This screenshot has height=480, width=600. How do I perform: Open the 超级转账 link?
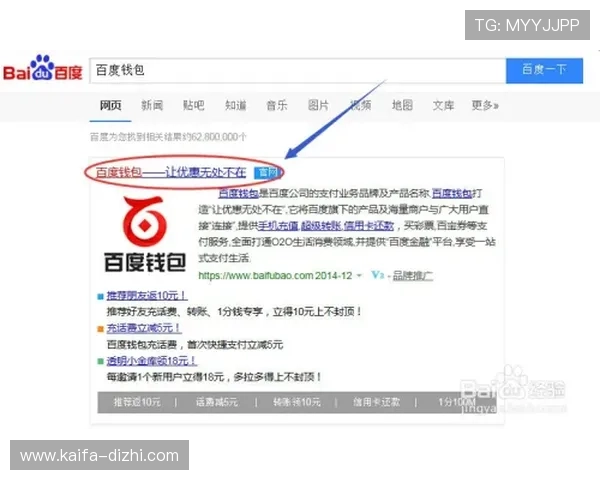tap(321, 226)
